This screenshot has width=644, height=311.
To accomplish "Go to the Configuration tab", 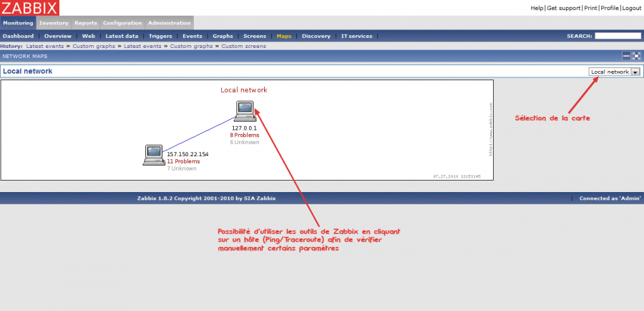I will (122, 23).
